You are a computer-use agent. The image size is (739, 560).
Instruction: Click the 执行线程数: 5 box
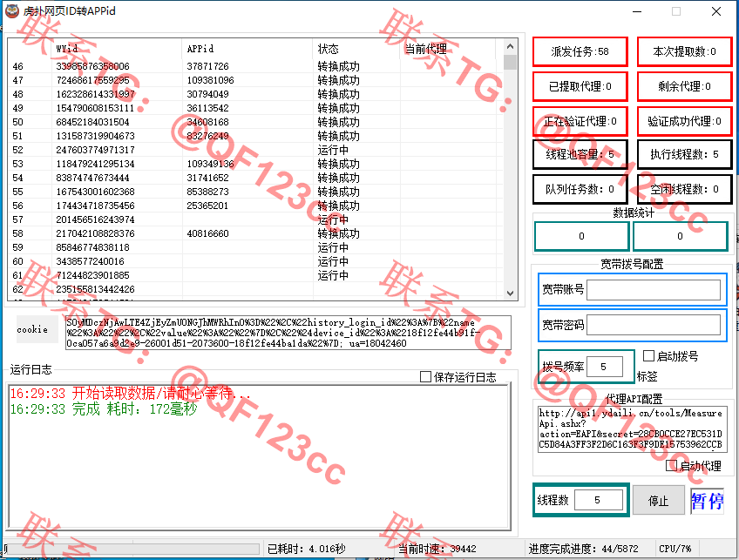tap(684, 154)
